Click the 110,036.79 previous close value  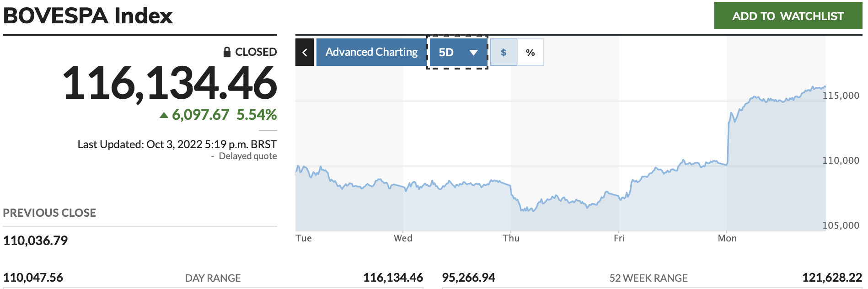point(36,241)
